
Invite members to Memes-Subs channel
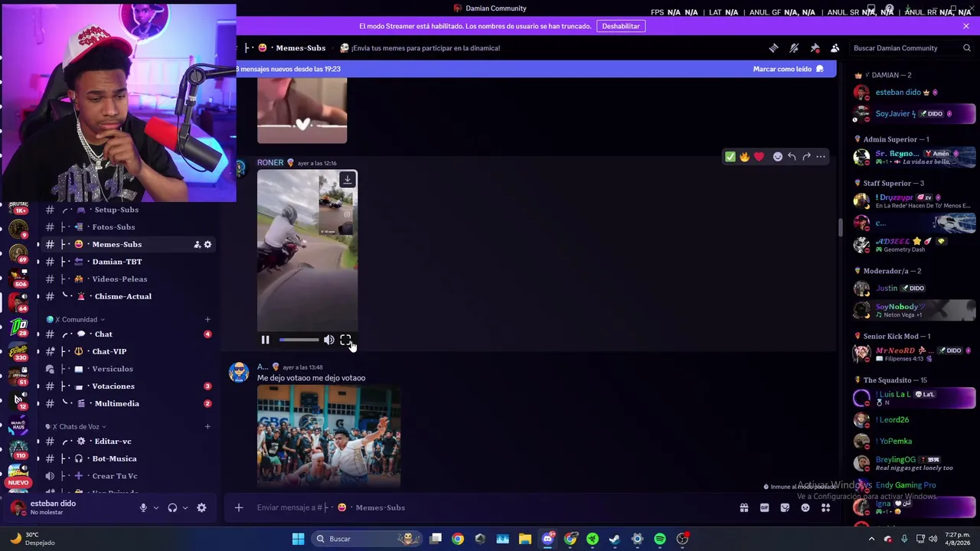197,245
